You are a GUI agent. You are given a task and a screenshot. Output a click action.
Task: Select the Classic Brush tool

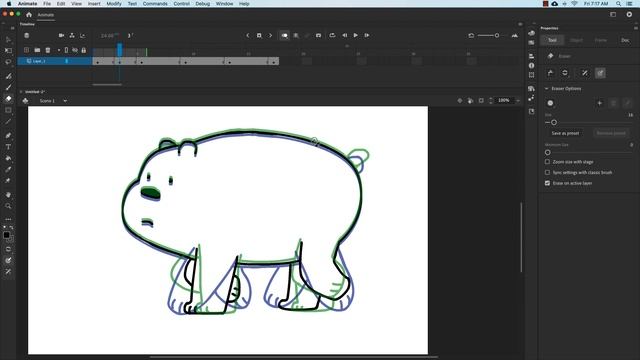tap(8, 87)
